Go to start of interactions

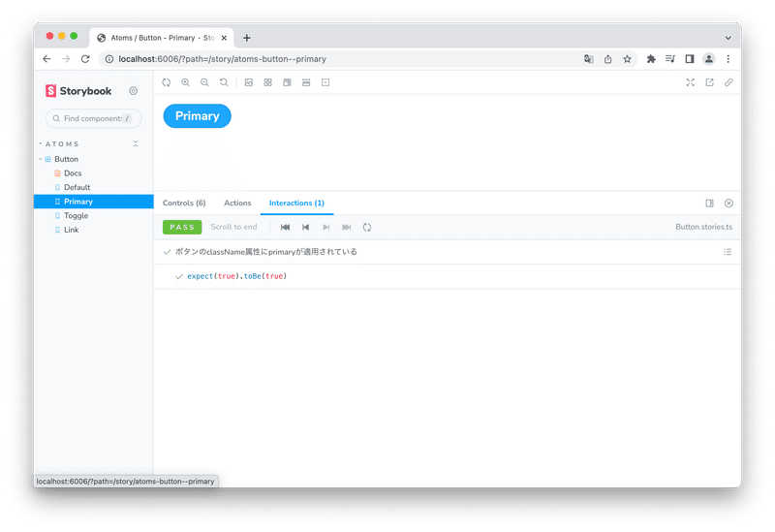(x=285, y=228)
